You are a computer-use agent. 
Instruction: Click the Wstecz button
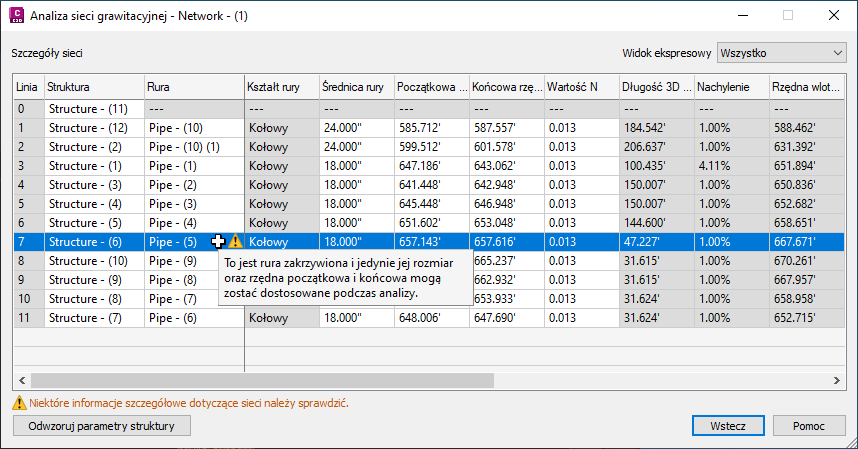[728, 425]
